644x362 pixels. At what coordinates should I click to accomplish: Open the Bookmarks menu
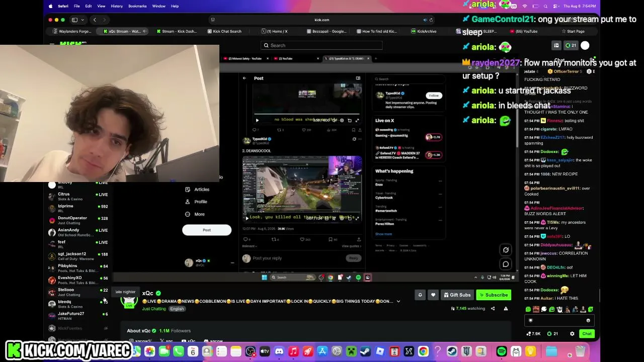tap(137, 6)
